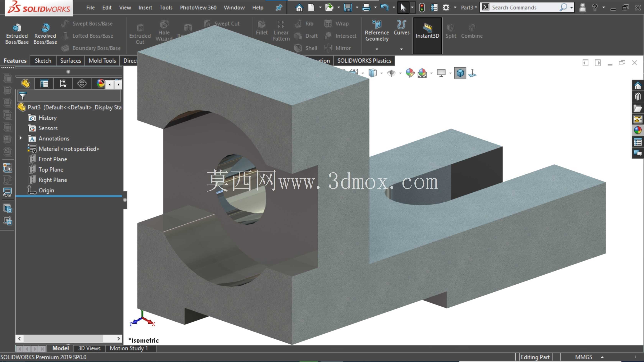Click the feature tree horizontal scrollbar
Screen dimensions: 644x362
click(63, 338)
